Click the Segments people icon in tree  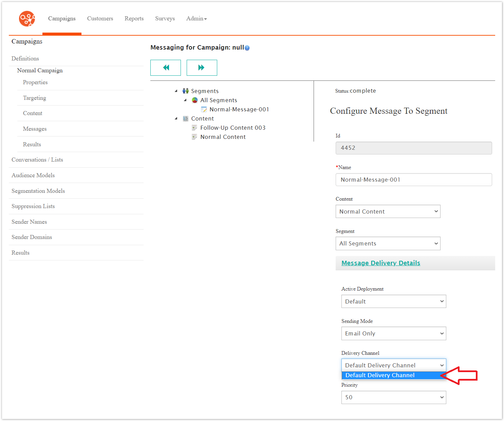(186, 91)
